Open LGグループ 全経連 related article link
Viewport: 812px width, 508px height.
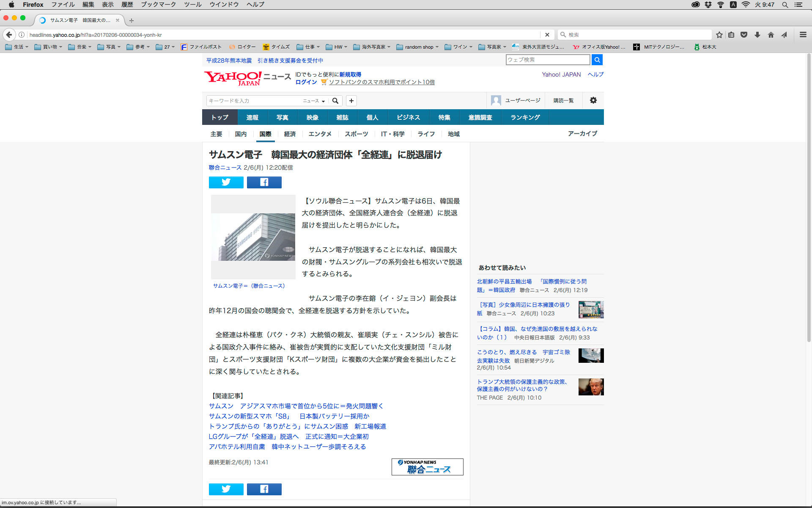(288, 436)
